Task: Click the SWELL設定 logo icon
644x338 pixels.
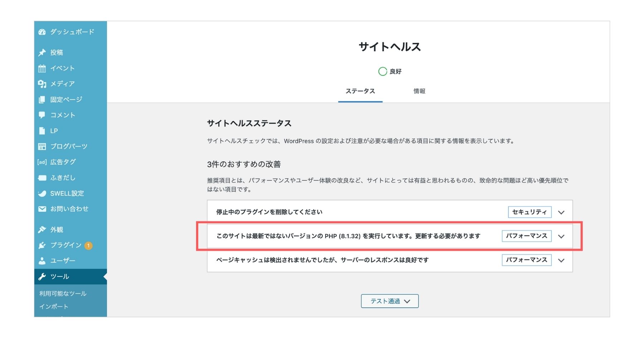Action: [42, 194]
